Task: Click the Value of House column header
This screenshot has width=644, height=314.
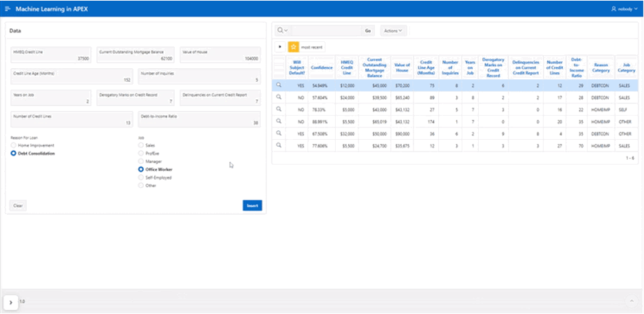Action: (x=402, y=67)
